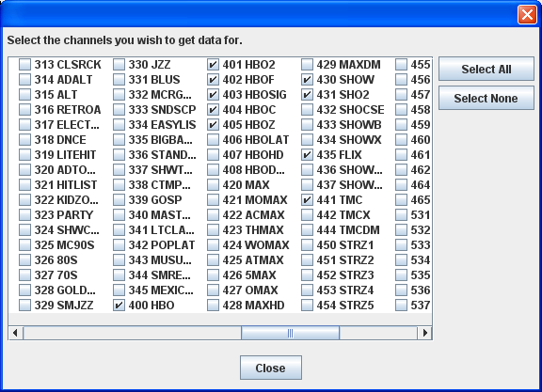Select the 334 EASYLIS checkbox
Screen dimensions: 542x392
119,125
